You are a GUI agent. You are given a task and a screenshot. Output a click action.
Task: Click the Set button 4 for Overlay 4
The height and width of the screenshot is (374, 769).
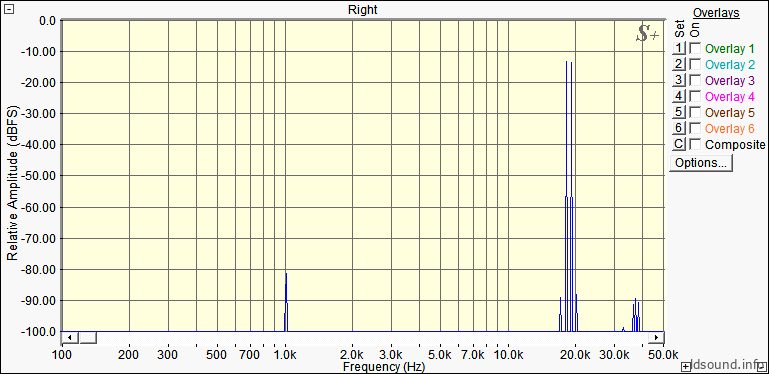[679, 96]
